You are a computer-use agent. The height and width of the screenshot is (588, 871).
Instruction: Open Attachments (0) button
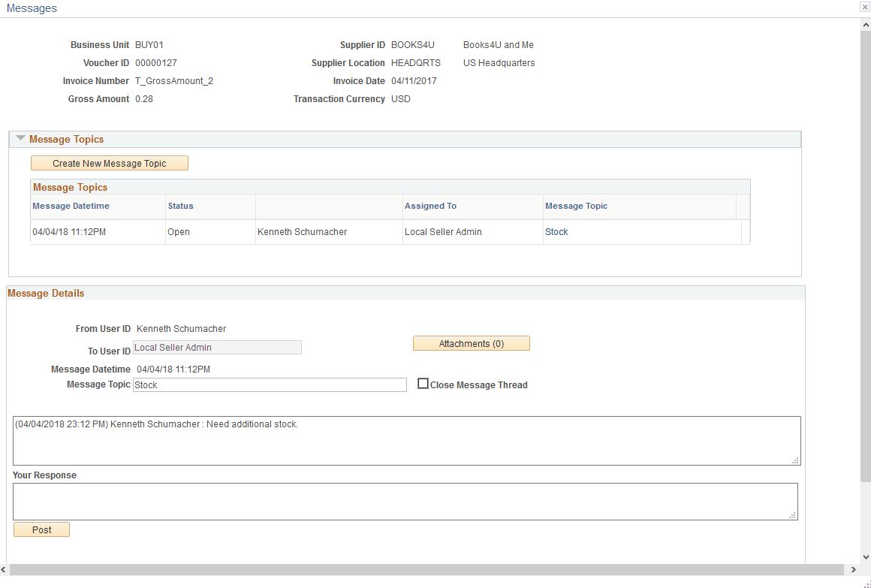point(471,343)
